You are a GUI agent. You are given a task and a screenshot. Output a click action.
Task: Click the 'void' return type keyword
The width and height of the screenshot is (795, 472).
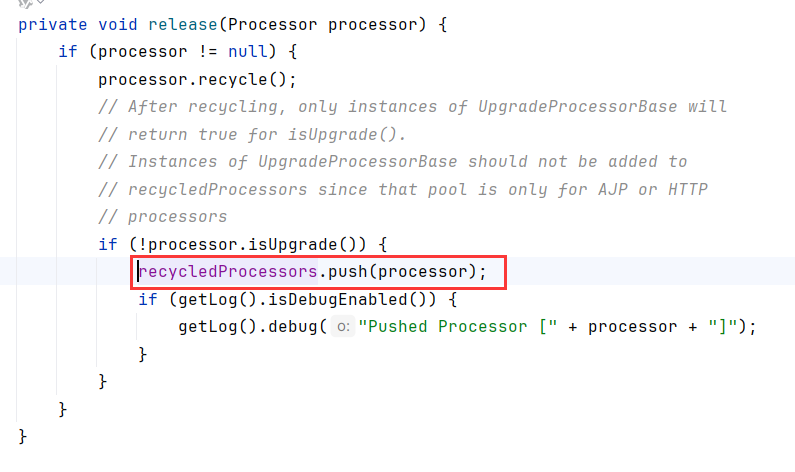118,25
